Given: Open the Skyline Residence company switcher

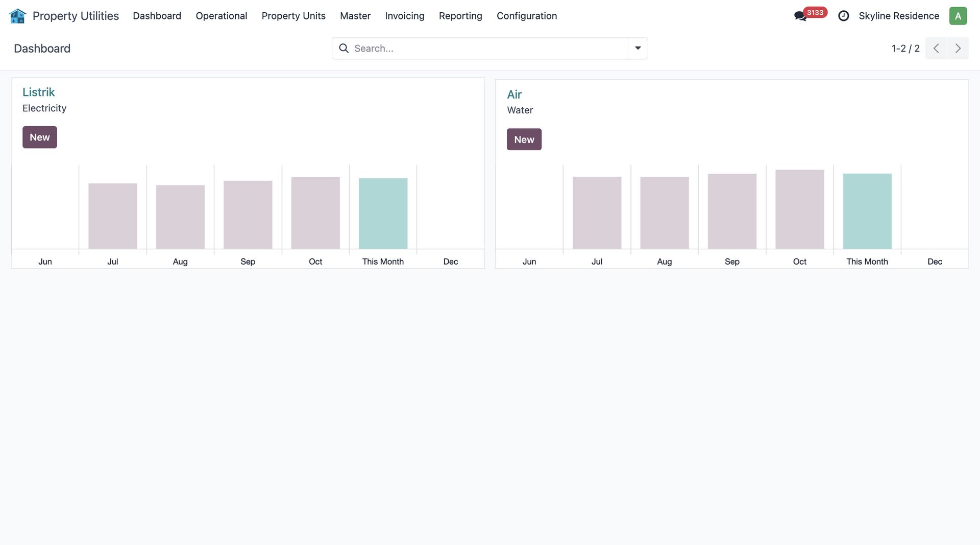Looking at the screenshot, I should click(x=898, y=16).
